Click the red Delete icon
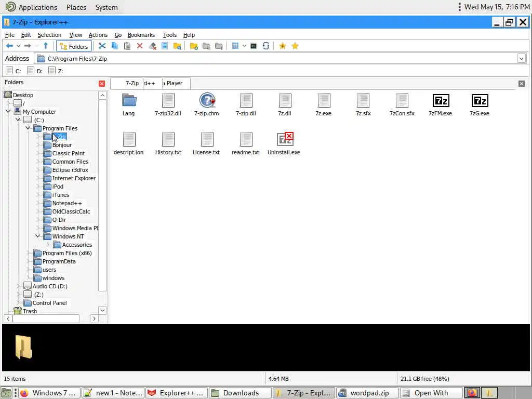Image resolution: width=532 pixels, height=399 pixels. (139, 46)
